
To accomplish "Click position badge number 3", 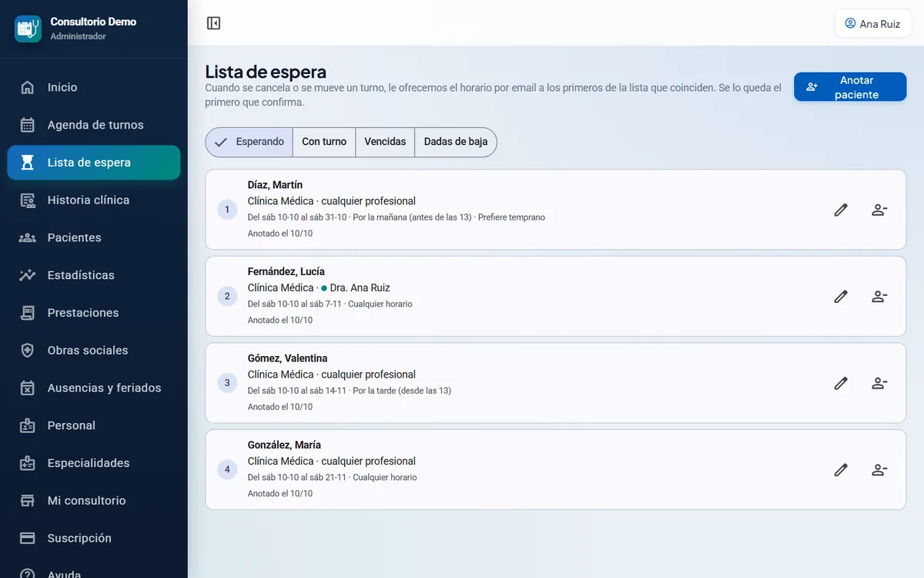I will click(x=227, y=383).
